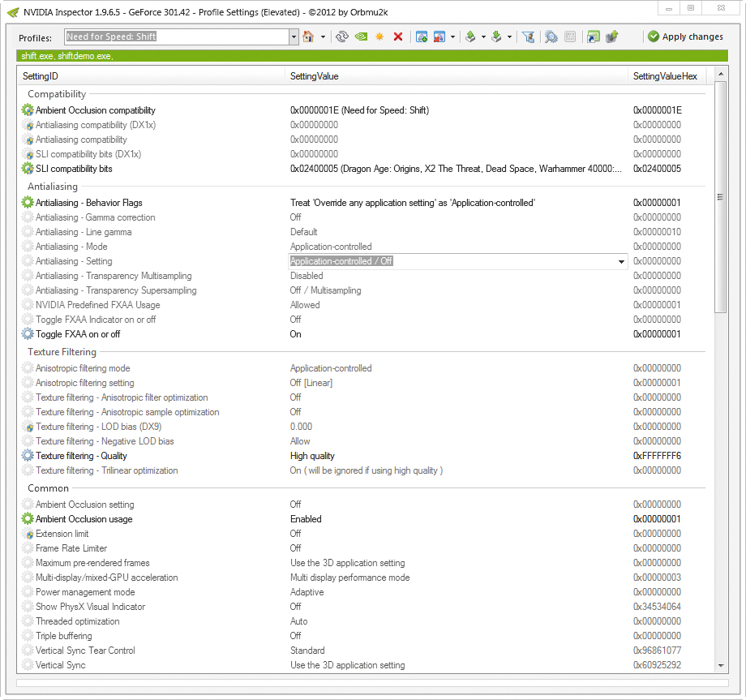Image resolution: width=746 pixels, height=700 pixels.
Task: Open dropdown arrow next to home icon
Action: pyautogui.click(x=323, y=37)
